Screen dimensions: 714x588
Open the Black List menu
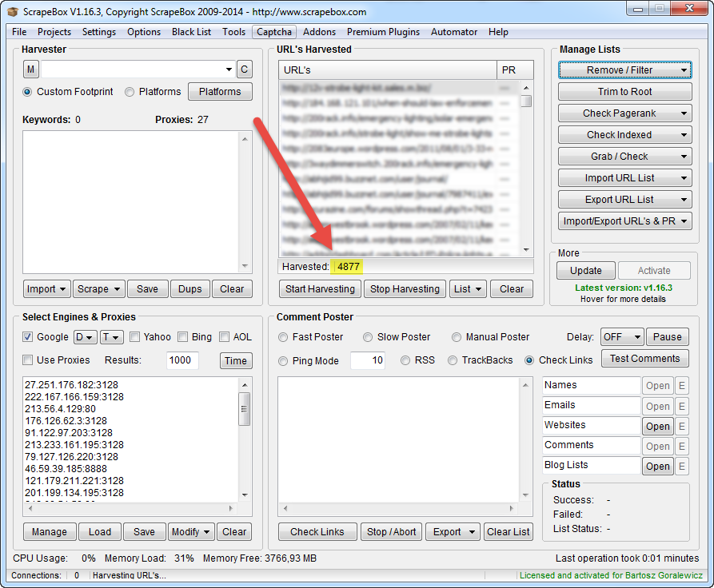[191, 32]
